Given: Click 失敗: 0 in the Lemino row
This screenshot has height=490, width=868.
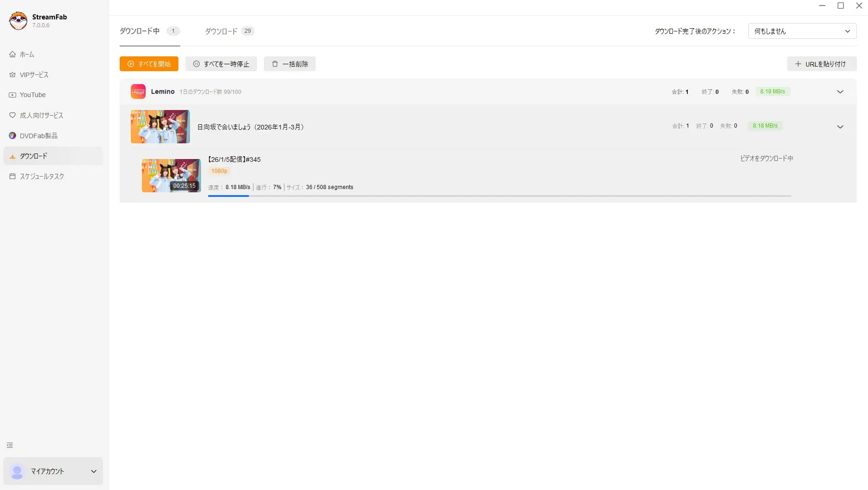Looking at the screenshot, I should (x=740, y=92).
